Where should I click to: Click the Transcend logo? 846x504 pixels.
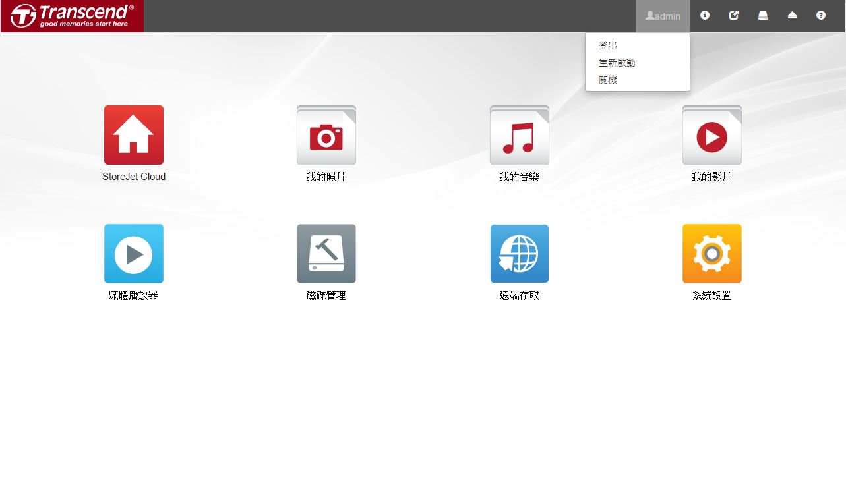[72, 16]
